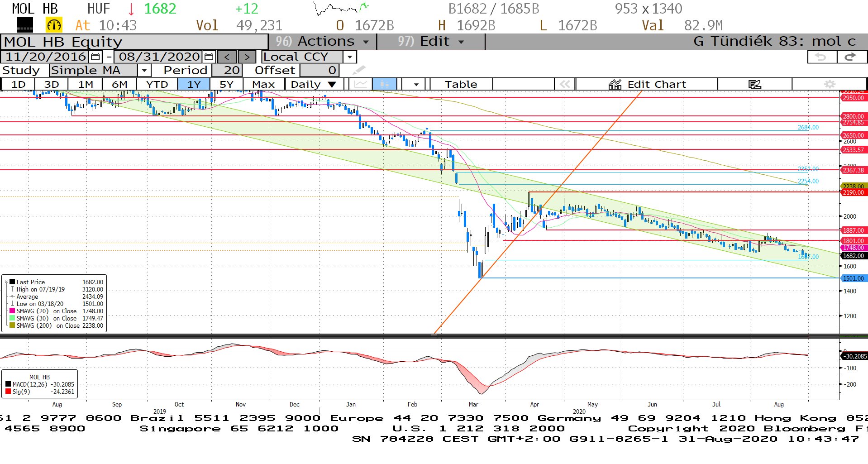Click the Offset value field showing 0
The width and height of the screenshot is (868, 464).
320,71
